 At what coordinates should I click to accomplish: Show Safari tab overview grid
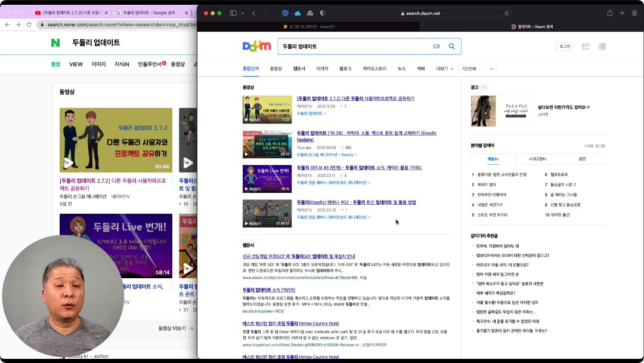tap(634, 13)
